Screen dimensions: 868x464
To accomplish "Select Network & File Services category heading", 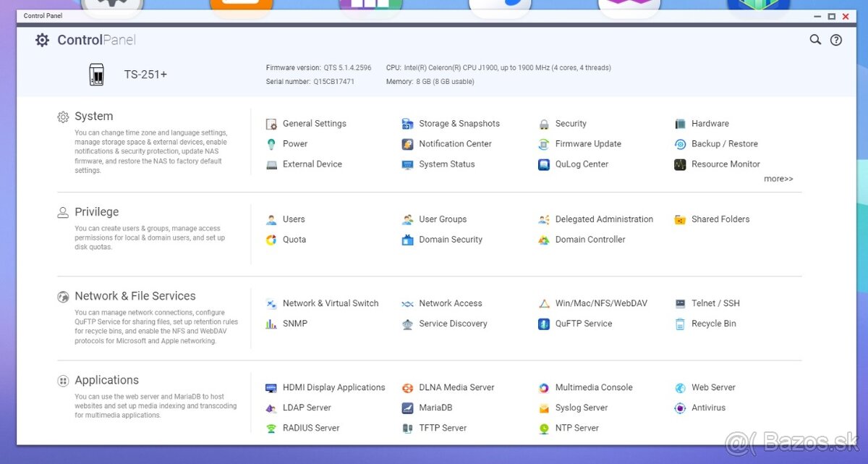I will coord(135,296).
